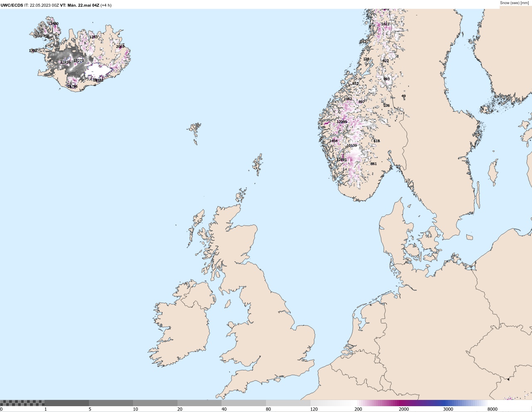The height and width of the screenshot is (412, 532).
Task: Click the 20 tick label on the scale
Action: (180, 409)
